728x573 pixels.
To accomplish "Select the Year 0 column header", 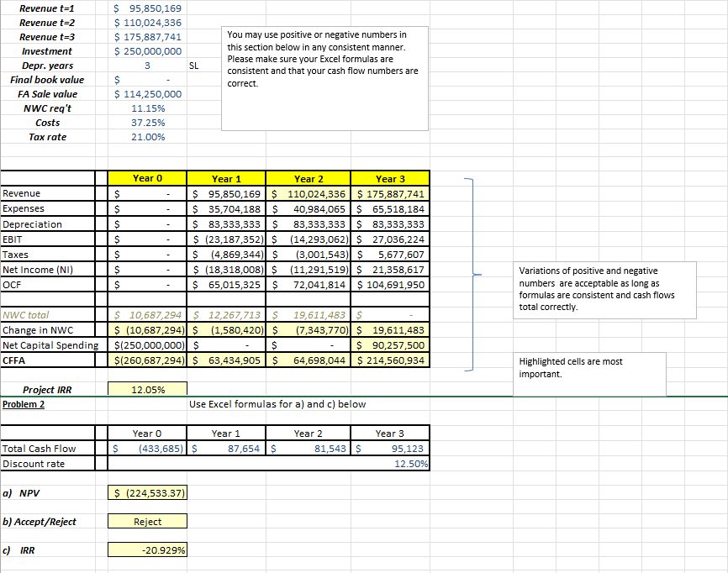I will (x=147, y=178).
